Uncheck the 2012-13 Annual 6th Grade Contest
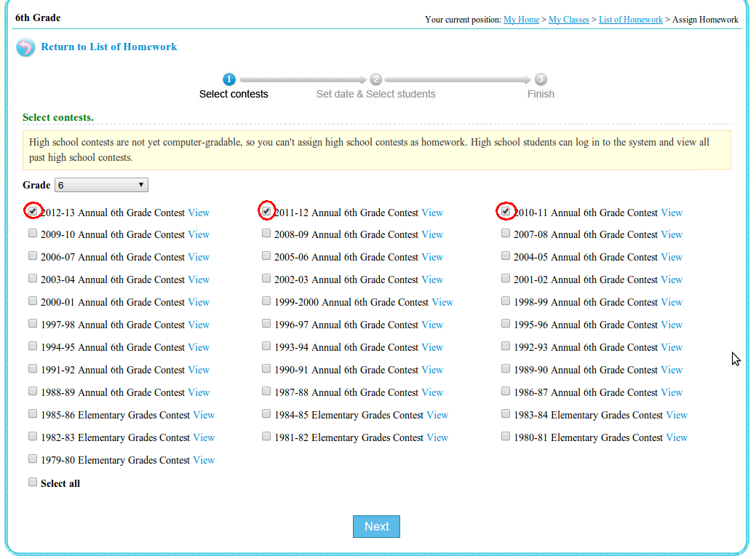This screenshot has height=559, width=756. pyautogui.click(x=33, y=211)
